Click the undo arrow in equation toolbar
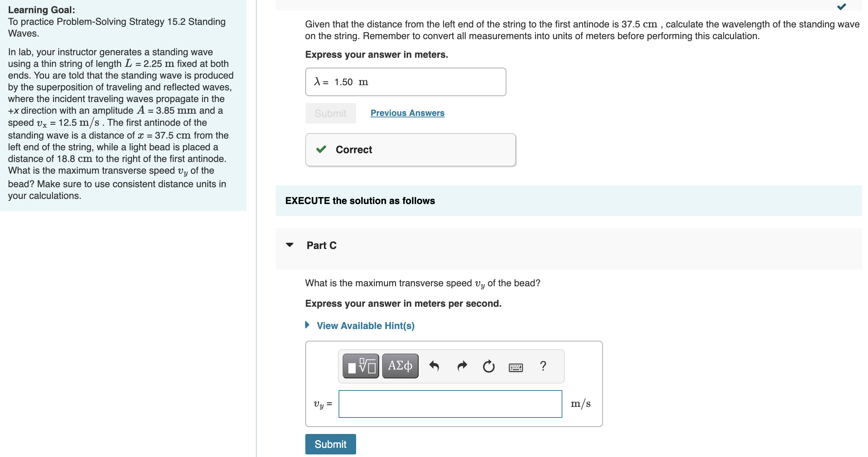The width and height of the screenshot is (868, 457). tap(434, 366)
